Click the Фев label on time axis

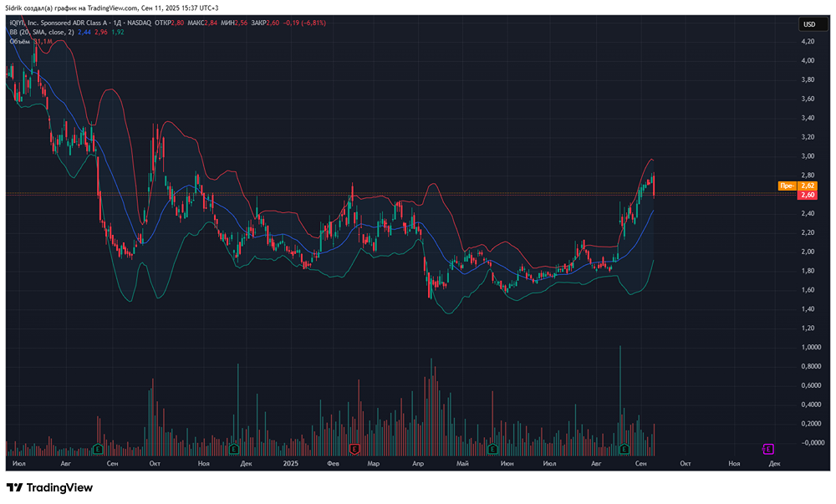coord(333,464)
